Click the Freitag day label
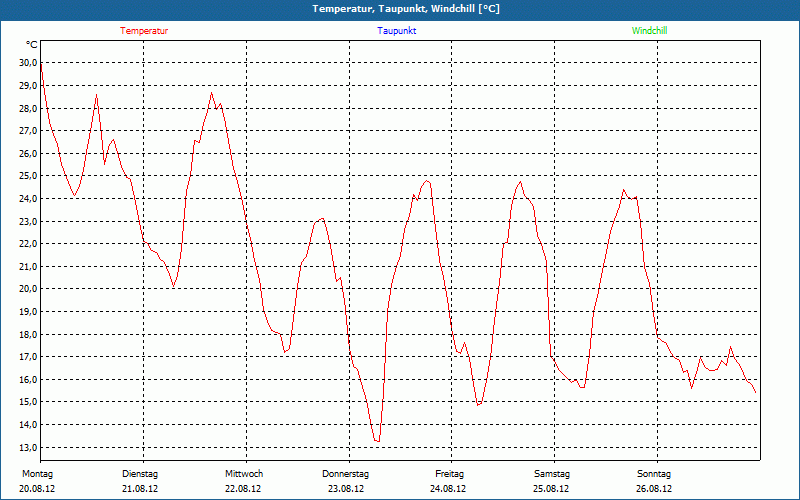The image size is (800, 500). (x=449, y=474)
